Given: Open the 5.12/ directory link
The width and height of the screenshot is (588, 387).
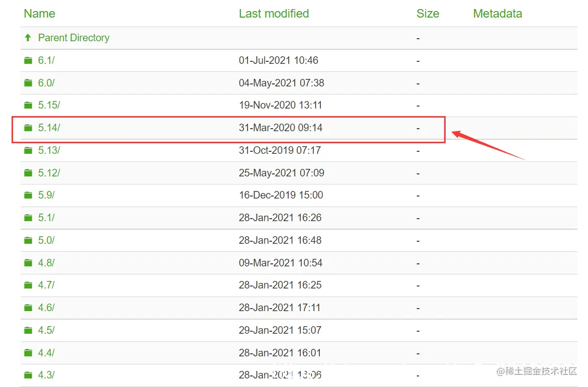Looking at the screenshot, I should [x=49, y=173].
